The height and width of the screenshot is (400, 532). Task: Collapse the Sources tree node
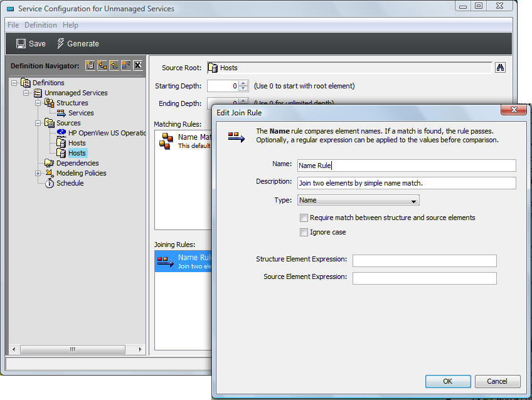coord(38,123)
